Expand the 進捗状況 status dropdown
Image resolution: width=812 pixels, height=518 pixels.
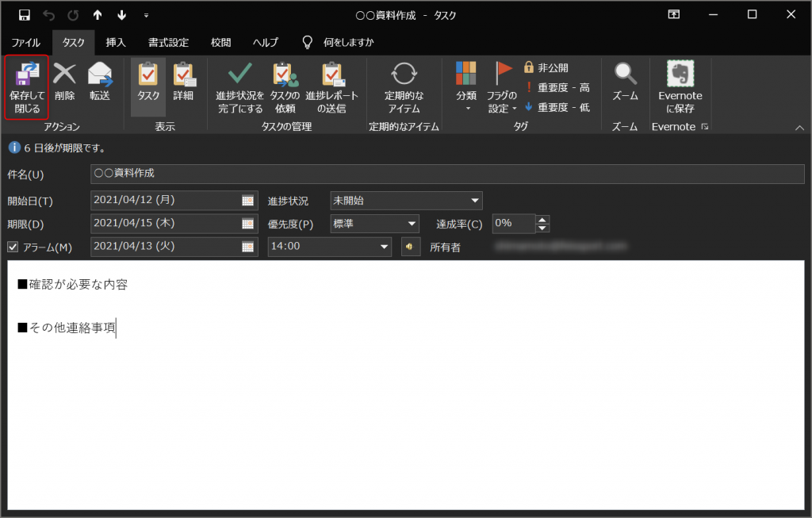[475, 201]
